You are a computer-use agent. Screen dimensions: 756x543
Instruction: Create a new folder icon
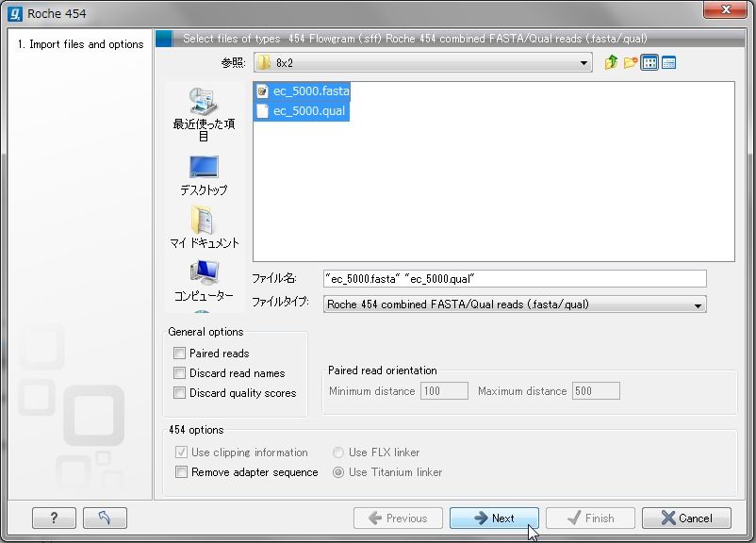(631, 63)
